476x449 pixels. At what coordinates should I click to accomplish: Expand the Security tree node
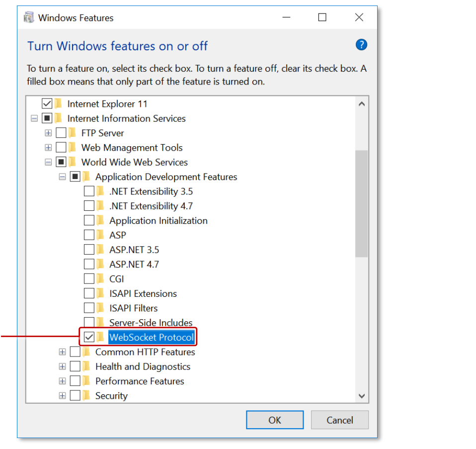click(x=62, y=395)
